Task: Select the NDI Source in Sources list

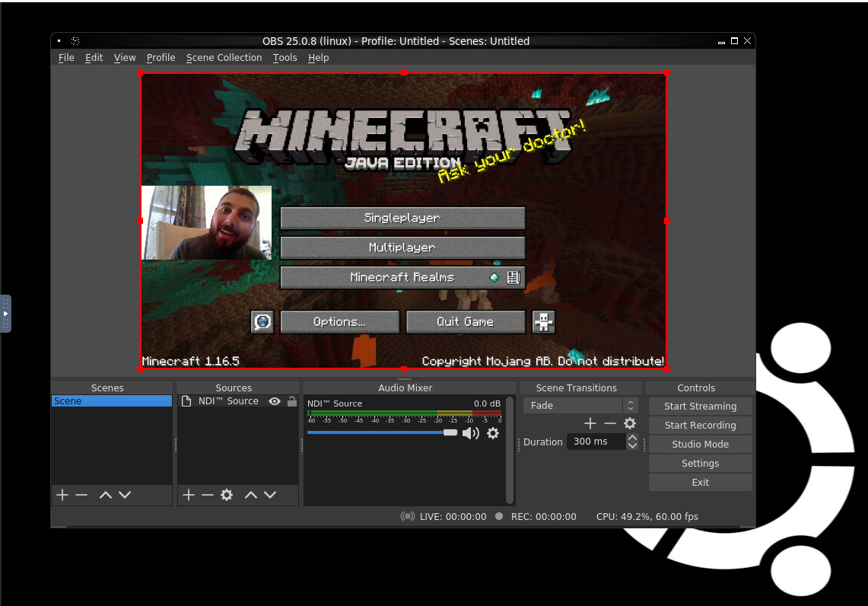Action: tap(228, 400)
